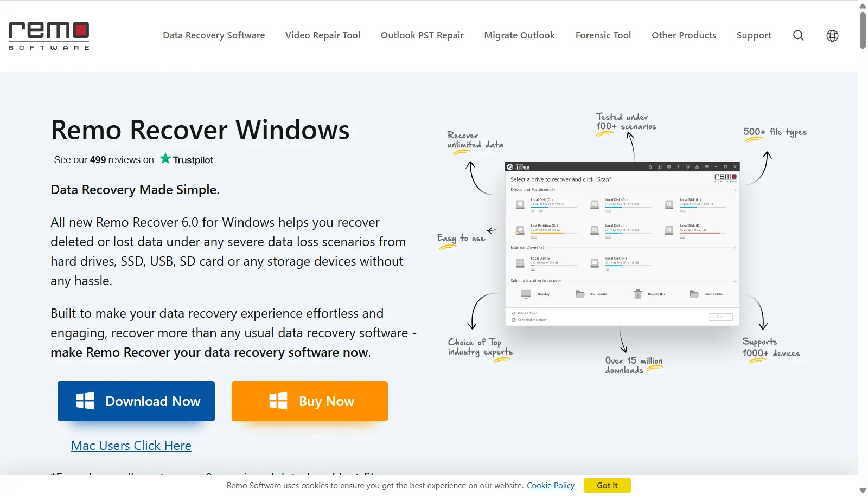Open Other Products menu
Screen dimensions: 868x496
(684, 35)
